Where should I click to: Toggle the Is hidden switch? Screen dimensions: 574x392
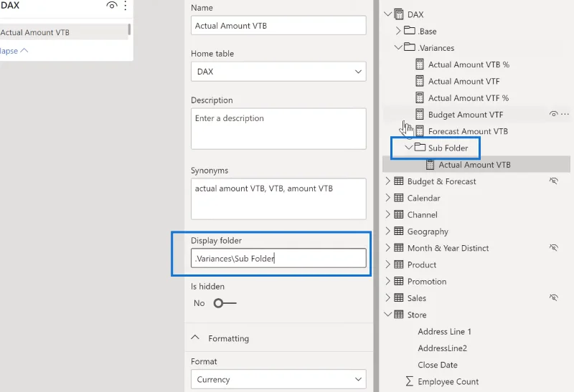click(225, 303)
